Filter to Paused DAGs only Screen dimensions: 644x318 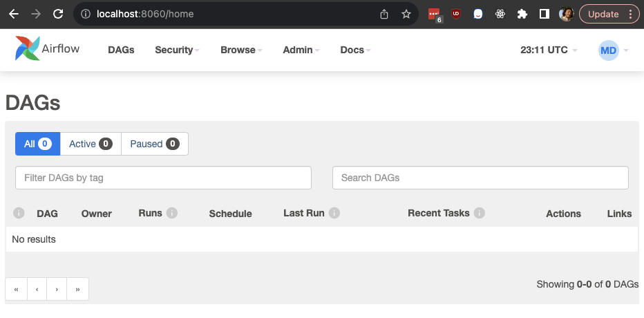click(x=154, y=144)
